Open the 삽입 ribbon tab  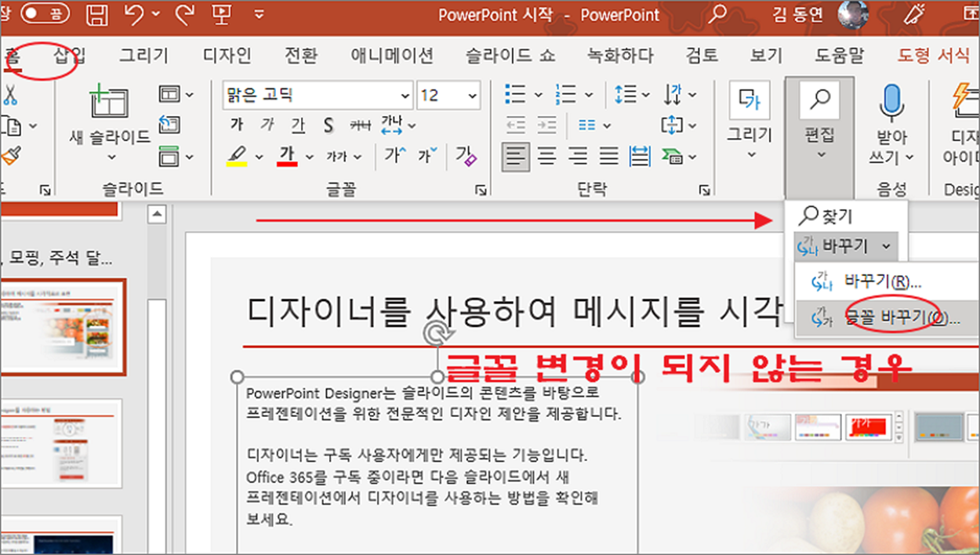coord(70,55)
